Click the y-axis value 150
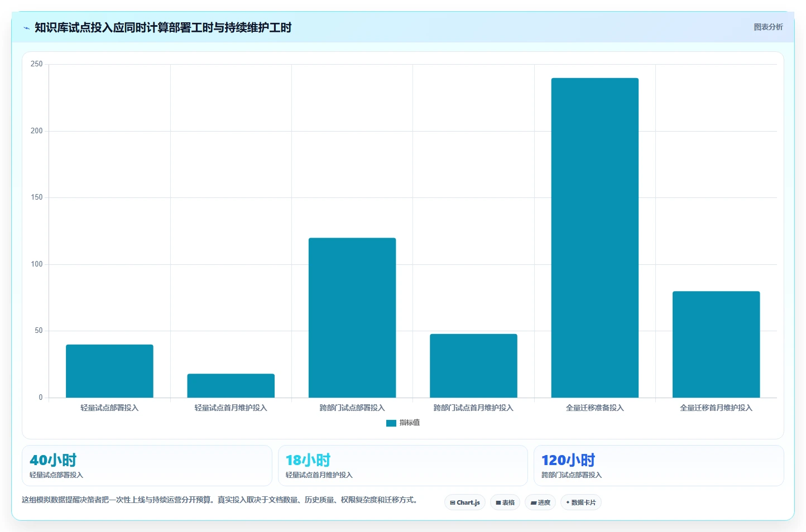Image resolution: width=806 pixels, height=532 pixels. point(37,197)
